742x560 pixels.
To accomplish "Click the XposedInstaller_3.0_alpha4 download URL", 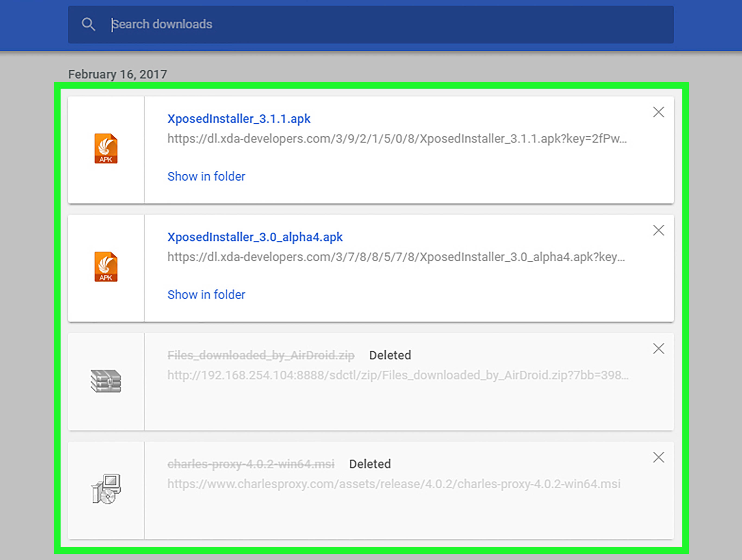I will [x=396, y=257].
